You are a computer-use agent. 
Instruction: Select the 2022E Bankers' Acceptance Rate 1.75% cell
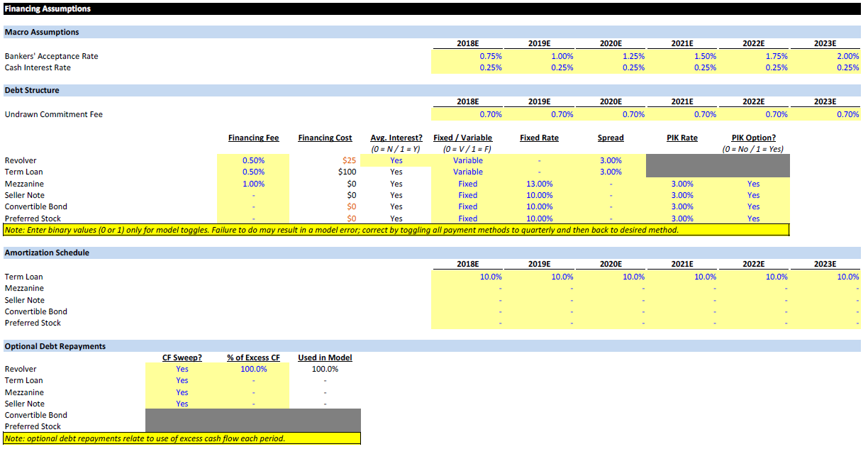click(x=753, y=56)
